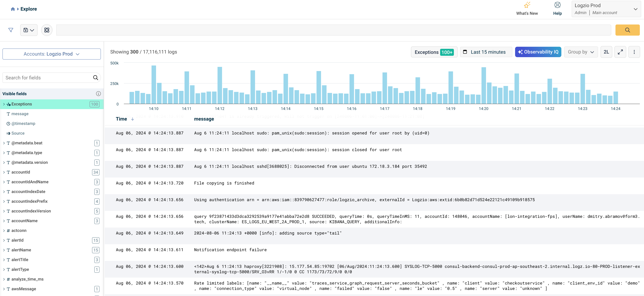Click the AI atom icon button
644x296 pixels.
47,30
